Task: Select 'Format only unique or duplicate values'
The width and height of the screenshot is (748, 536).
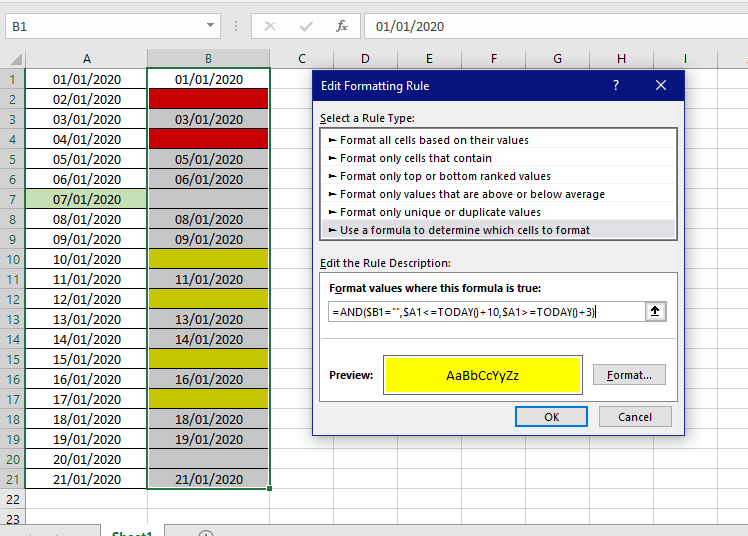Action: (x=499, y=212)
